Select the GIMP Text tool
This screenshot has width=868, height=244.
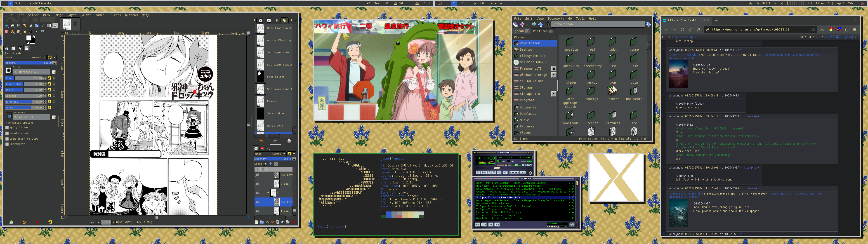pos(31,32)
